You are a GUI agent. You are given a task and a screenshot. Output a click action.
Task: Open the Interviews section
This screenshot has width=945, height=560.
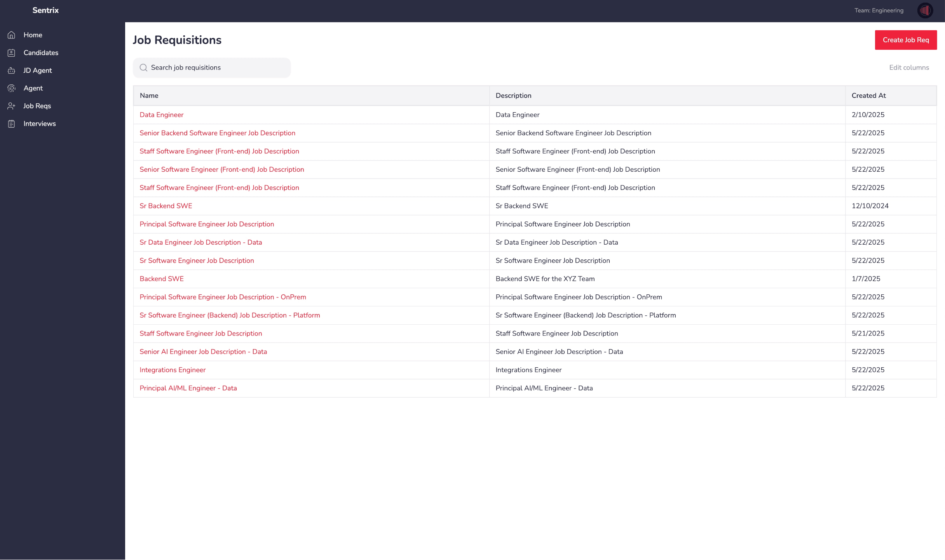point(40,124)
